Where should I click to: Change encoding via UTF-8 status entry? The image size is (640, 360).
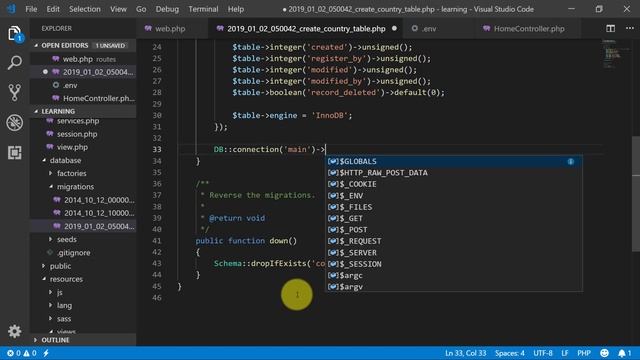543,353
